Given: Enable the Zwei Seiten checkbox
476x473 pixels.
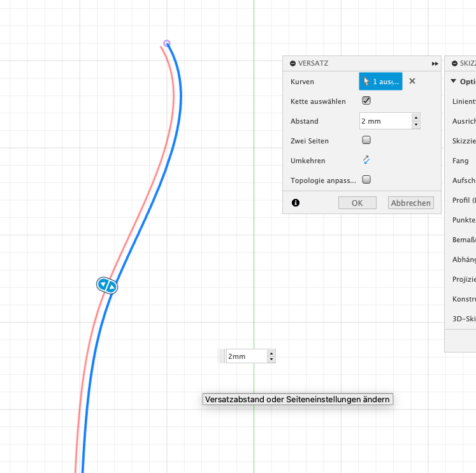Looking at the screenshot, I should (x=366, y=140).
